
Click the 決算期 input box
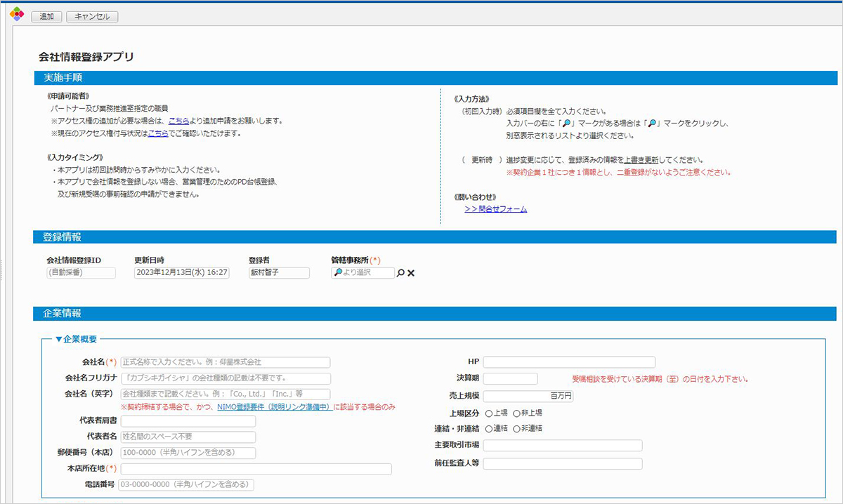click(x=510, y=378)
